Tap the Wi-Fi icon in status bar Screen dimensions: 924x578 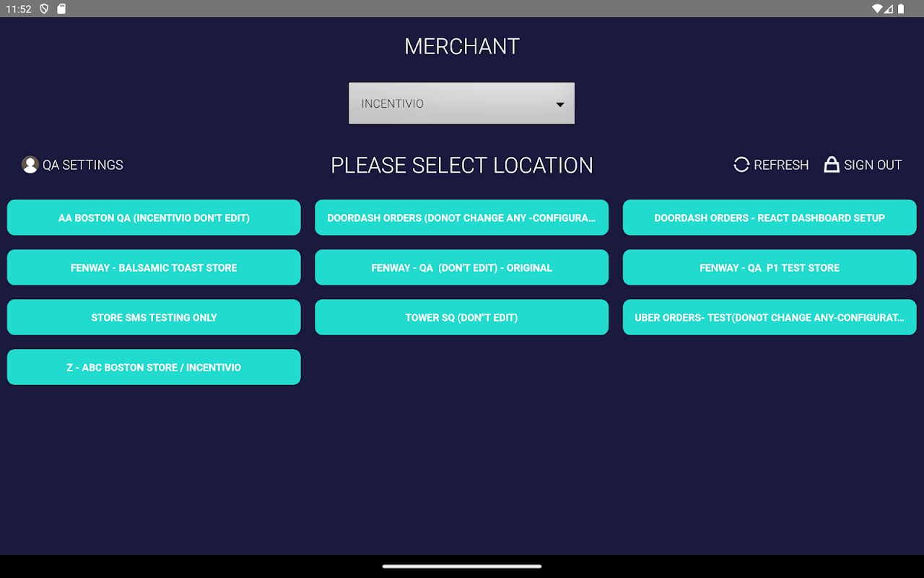tap(877, 9)
